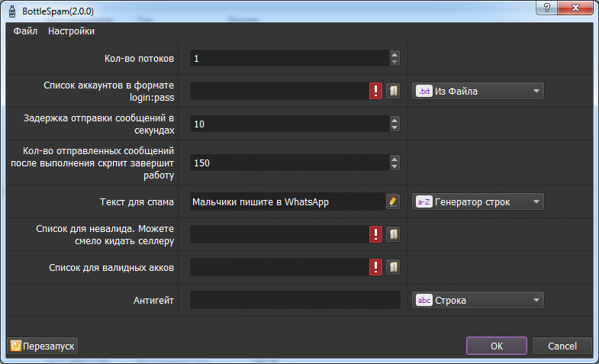Click red warning icon in accounts list field
The width and height of the screenshot is (599, 364).
pyautogui.click(x=375, y=91)
